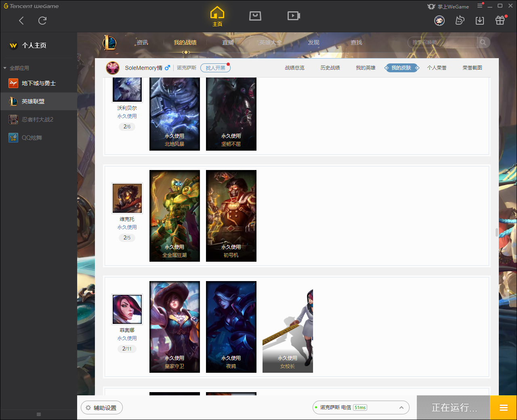Switch to 我的英雄 sub-tab
The width and height of the screenshot is (517, 420).
[x=366, y=68]
